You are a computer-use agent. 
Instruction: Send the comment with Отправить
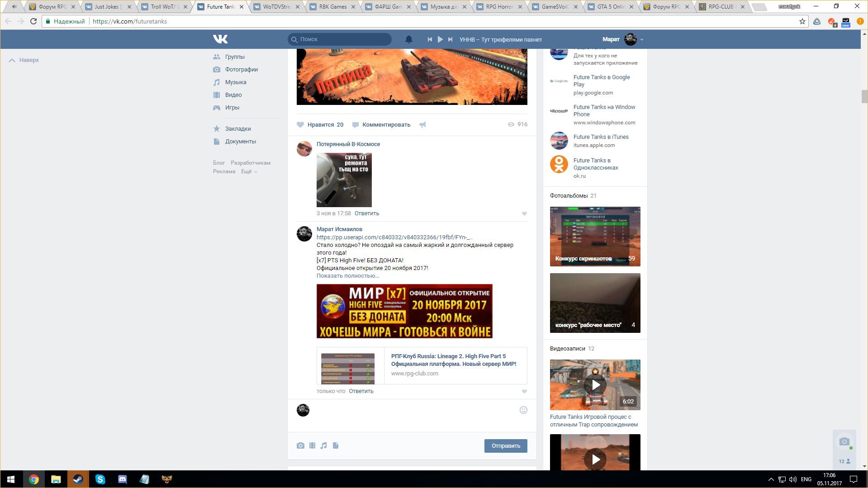pos(506,446)
